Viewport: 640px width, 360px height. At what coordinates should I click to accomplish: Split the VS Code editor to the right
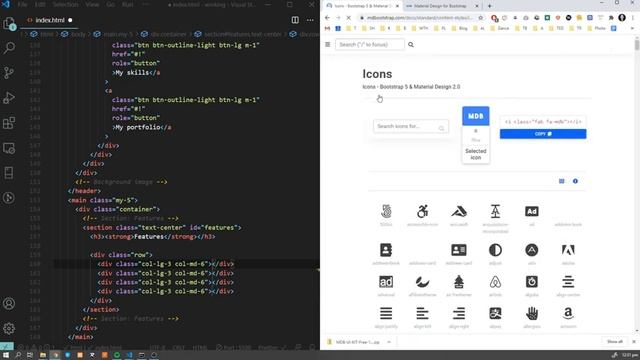pos(295,20)
